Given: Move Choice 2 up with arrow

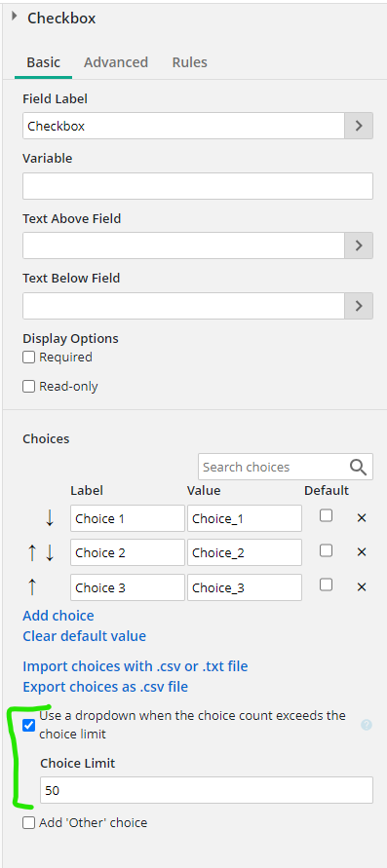Looking at the screenshot, I should (32, 552).
